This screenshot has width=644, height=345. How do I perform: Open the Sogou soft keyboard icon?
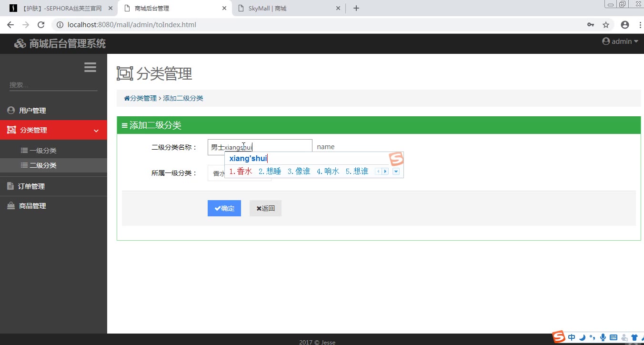[614, 337]
